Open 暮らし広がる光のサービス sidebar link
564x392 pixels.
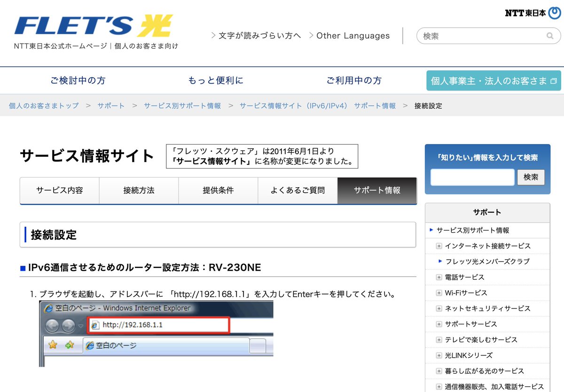coord(485,371)
